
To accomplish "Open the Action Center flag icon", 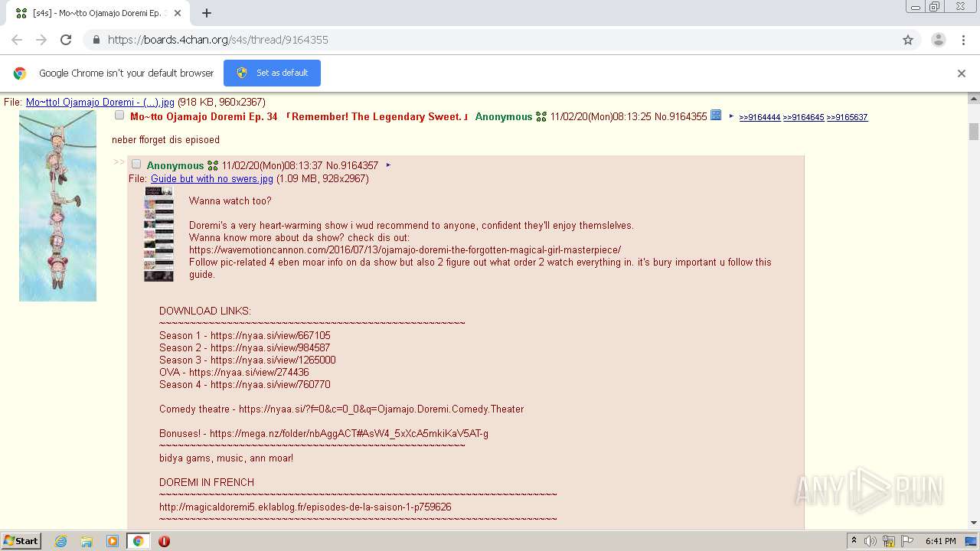I will (x=906, y=541).
